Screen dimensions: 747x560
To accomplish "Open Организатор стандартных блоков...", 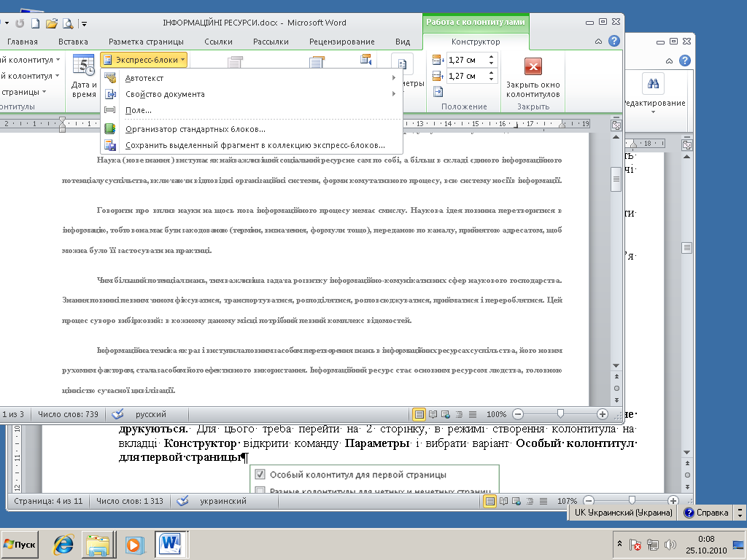I will click(x=252, y=129).
